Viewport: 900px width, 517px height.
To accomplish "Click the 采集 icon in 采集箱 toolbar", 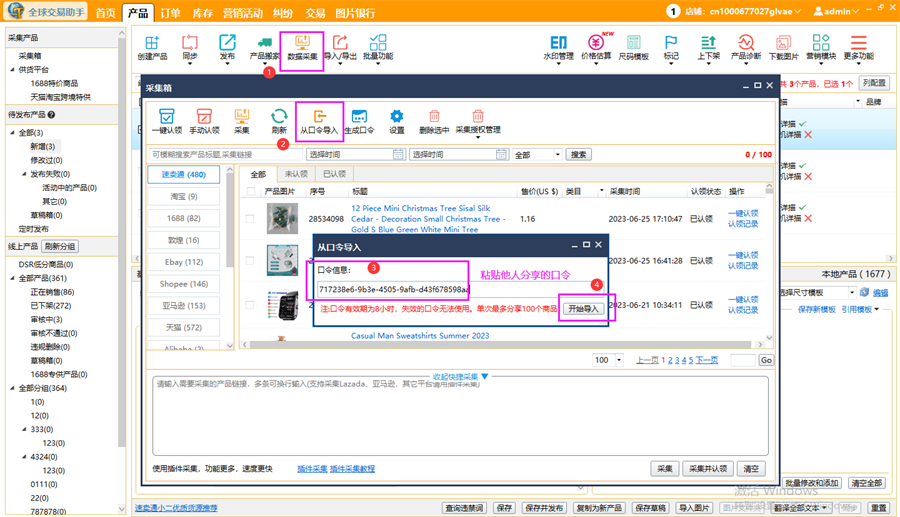I will pos(242,121).
